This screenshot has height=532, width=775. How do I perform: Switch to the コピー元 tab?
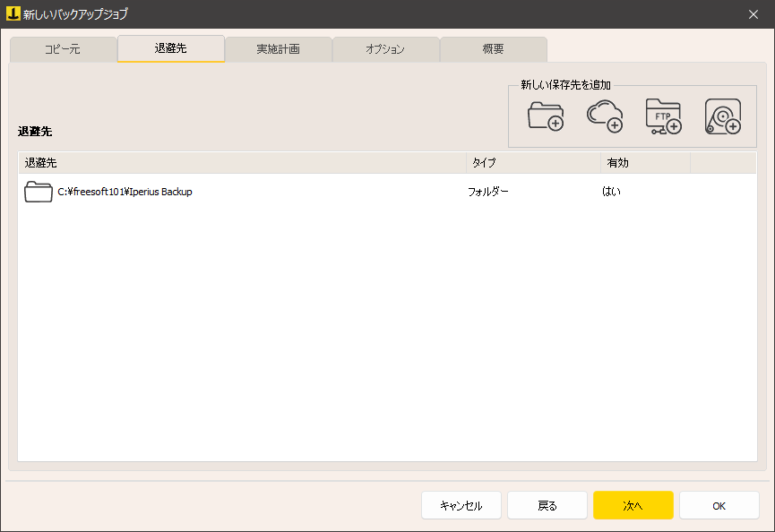(63, 49)
